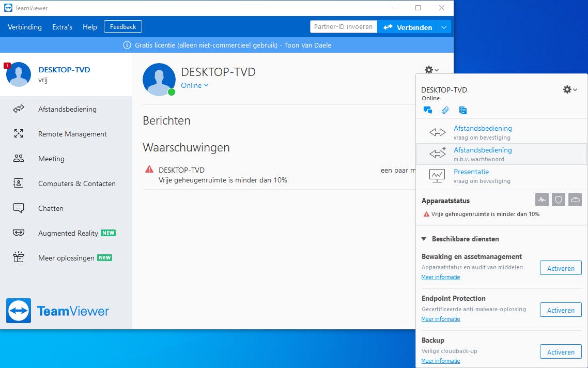Click the large DESKTOP-TVD profile picture
588x368 pixels.
(x=159, y=80)
